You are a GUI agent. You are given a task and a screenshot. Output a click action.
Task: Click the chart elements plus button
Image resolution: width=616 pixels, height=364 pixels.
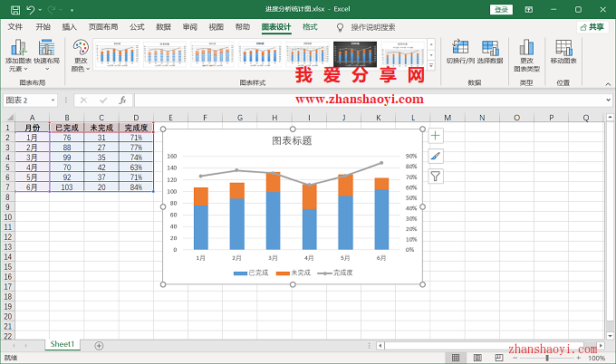[x=436, y=136]
